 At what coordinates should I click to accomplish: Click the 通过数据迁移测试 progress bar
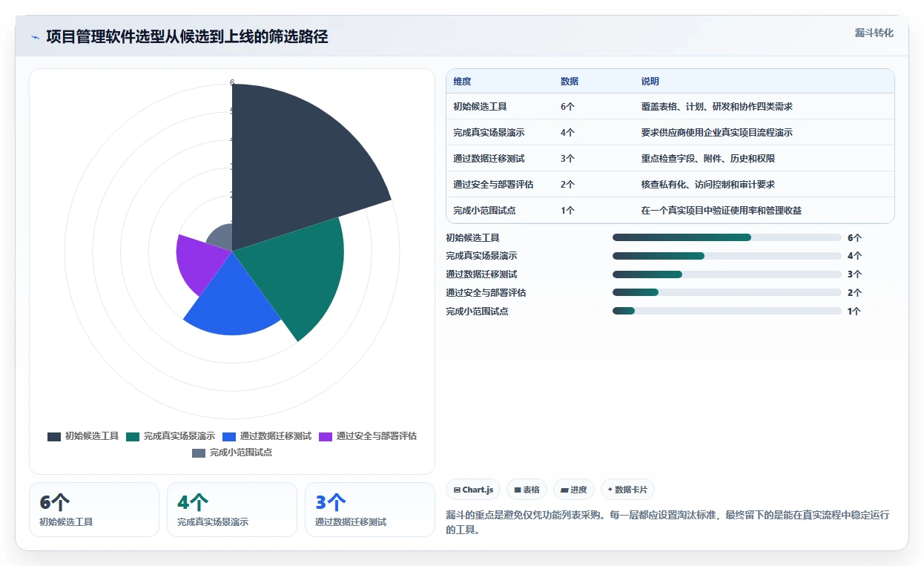[727, 274]
